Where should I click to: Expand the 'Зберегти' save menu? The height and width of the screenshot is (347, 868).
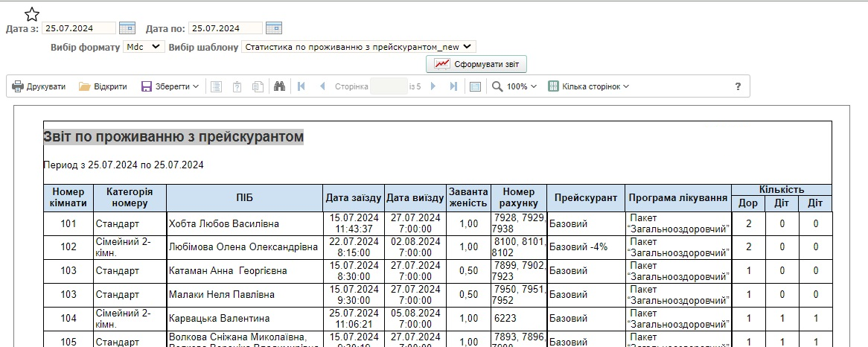170,86
